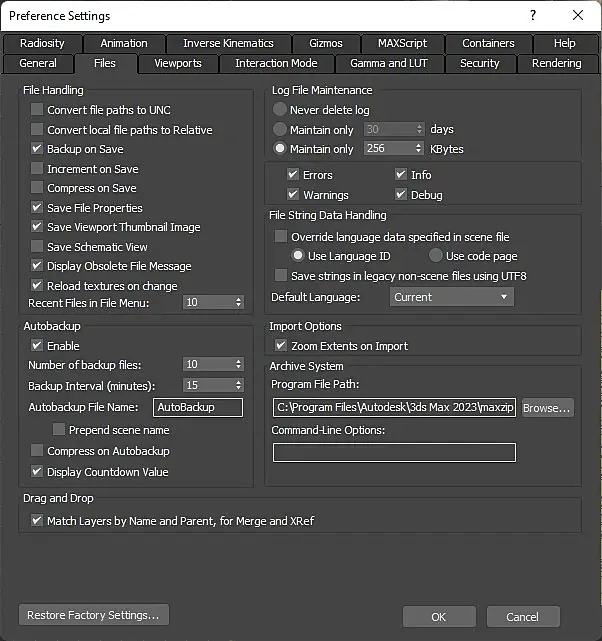
Task: Click the Command-Line Options text field
Action: coord(394,452)
